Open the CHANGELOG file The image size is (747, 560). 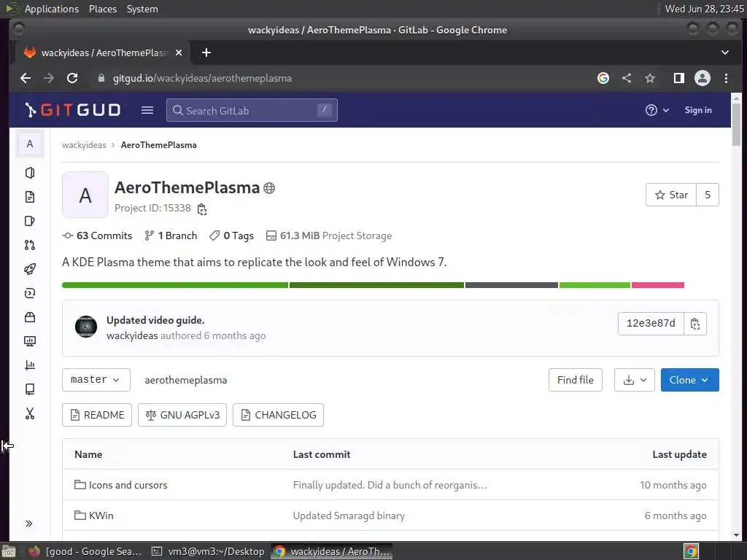click(278, 415)
